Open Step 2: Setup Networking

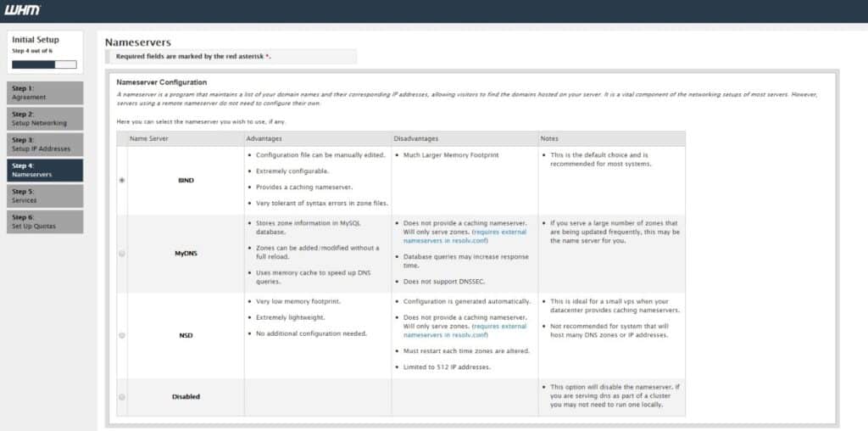pos(46,118)
